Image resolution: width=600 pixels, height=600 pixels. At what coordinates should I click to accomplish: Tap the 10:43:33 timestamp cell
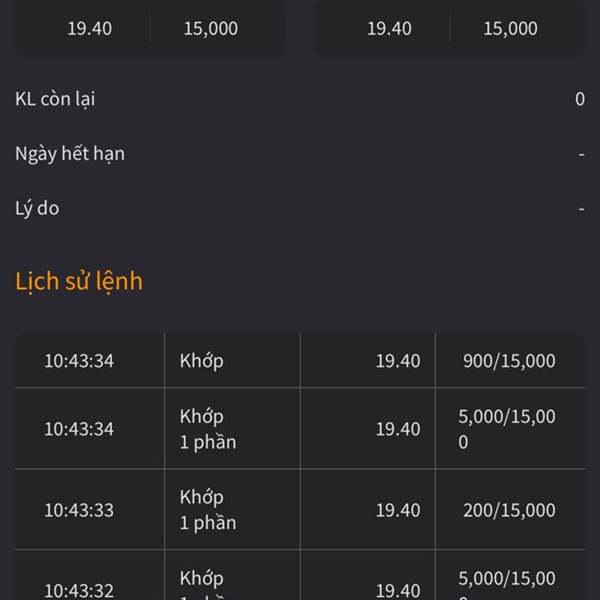[x=79, y=510]
